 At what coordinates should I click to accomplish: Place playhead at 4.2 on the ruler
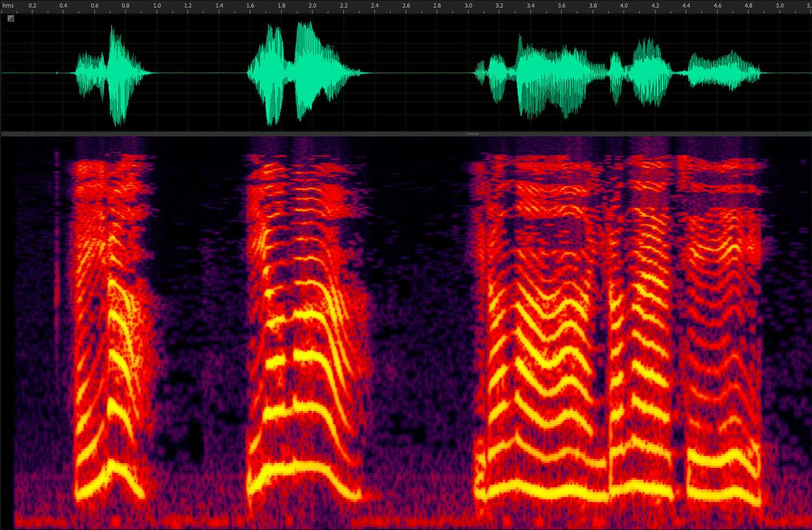point(655,6)
